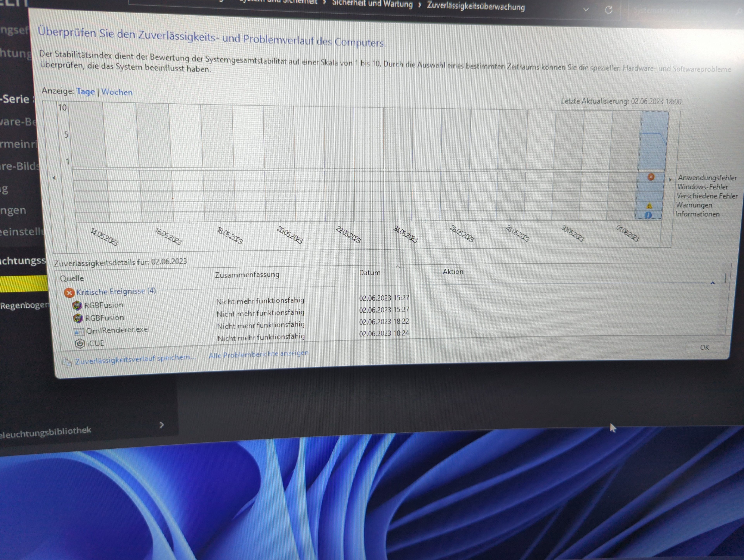The height and width of the screenshot is (560, 744).
Task: Open Alle Problemberichte anzeigen link
Action: (258, 354)
